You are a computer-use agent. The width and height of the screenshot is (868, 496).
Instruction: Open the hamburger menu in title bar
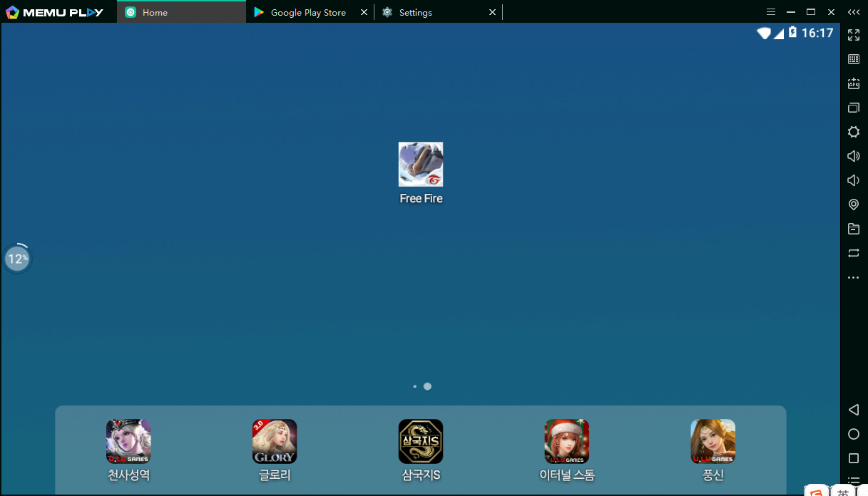[x=770, y=12]
